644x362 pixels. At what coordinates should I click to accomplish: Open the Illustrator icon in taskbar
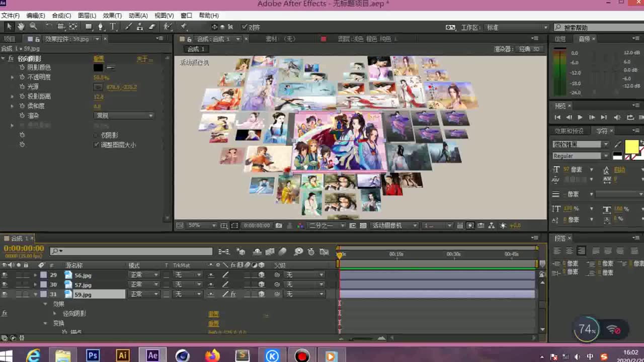122,355
